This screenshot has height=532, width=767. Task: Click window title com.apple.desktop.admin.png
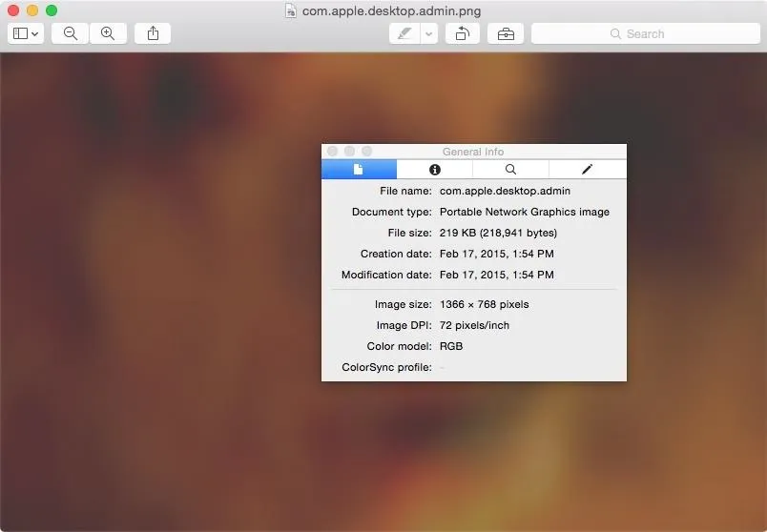[x=391, y=10]
